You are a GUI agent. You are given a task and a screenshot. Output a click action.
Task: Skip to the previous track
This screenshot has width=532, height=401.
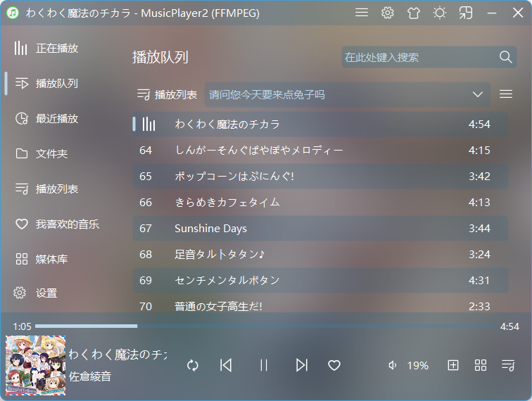(x=226, y=365)
